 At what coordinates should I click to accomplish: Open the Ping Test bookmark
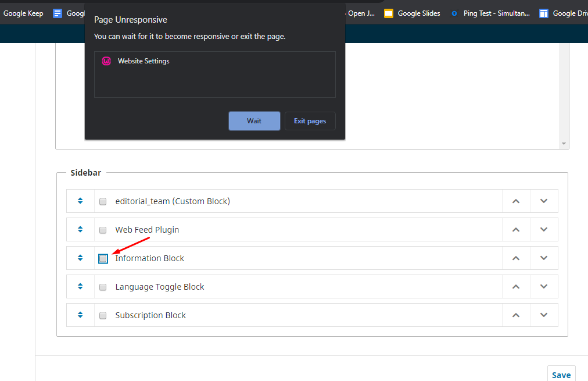pos(490,13)
